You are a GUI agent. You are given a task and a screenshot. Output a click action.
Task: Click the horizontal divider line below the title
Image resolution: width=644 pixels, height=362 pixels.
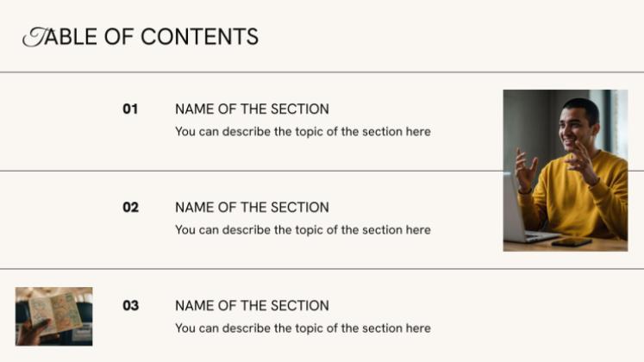point(322,72)
